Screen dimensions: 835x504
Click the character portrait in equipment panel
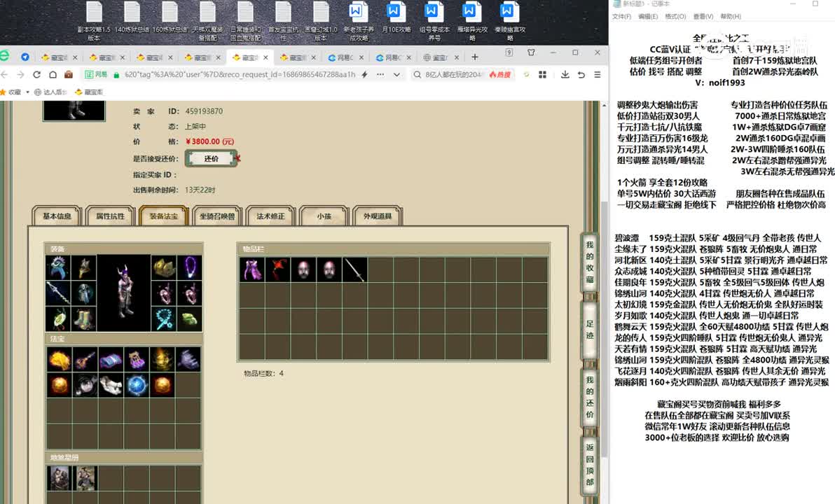[x=123, y=293]
